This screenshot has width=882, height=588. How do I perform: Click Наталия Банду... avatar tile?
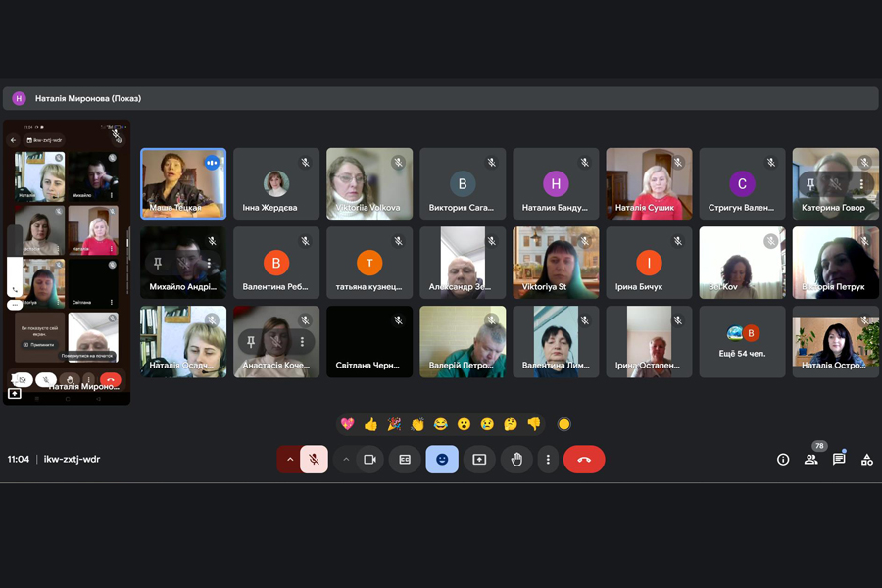[556, 183]
